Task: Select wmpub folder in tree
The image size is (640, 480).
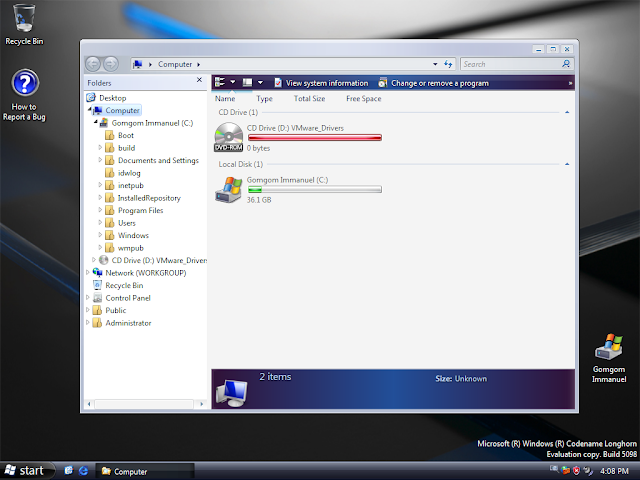Action: (131, 248)
